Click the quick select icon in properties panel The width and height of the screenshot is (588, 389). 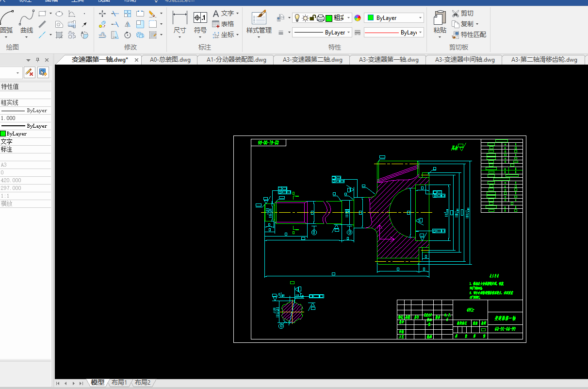click(x=43, y=72)
